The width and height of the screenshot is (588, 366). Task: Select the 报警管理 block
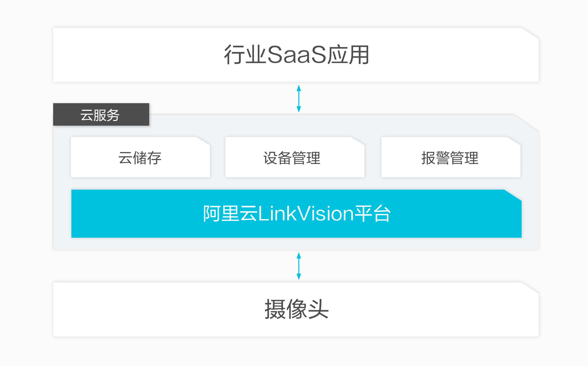pyautogui.click(x=451, y=157)
